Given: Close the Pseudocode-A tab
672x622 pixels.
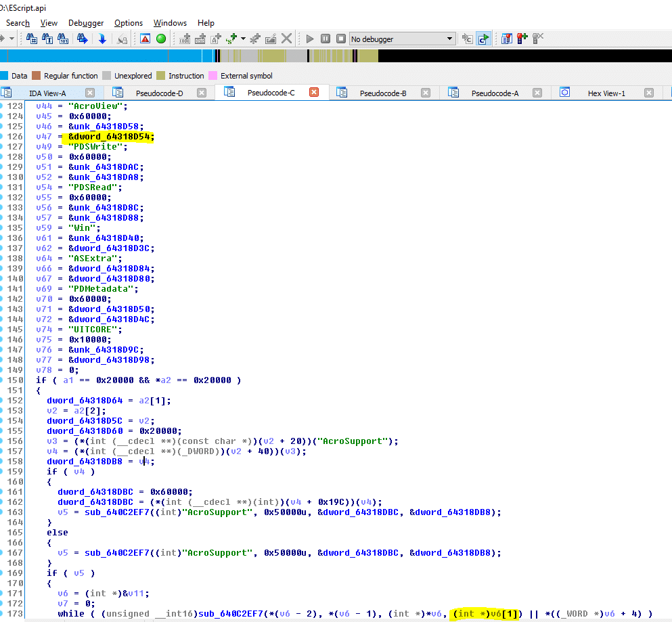Looking at the screenshot, I should click(537, 93).
